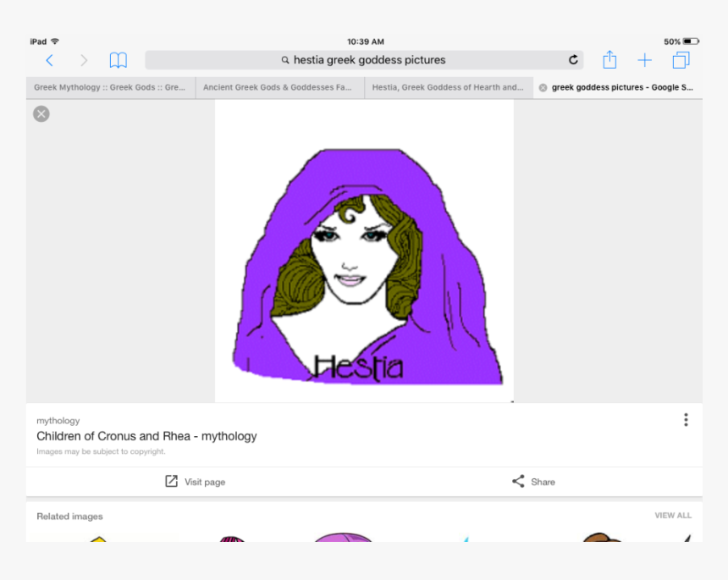Tap the battery indicator in status bar
728x580 pixels.
coord(691,41)
